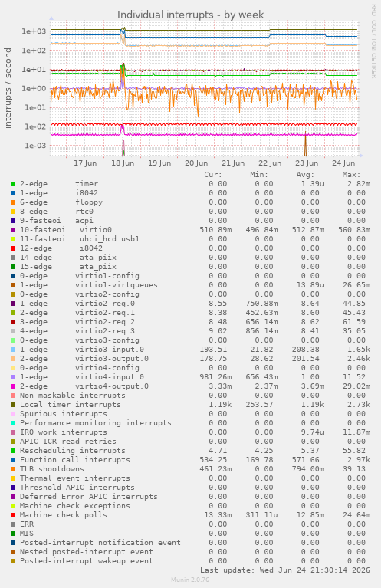Click the 2.46k max value for virtio3-output.0
This screenshot has height=588, width=381.
tap(356, 359)
